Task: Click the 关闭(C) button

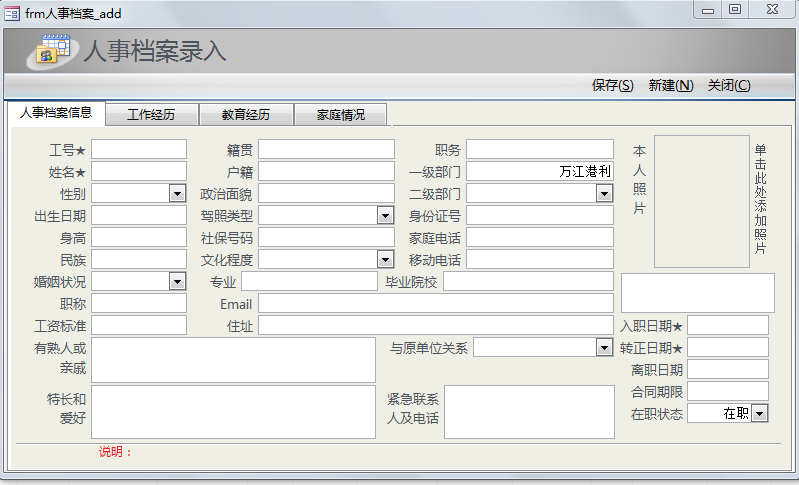Action: pos(728,86)
